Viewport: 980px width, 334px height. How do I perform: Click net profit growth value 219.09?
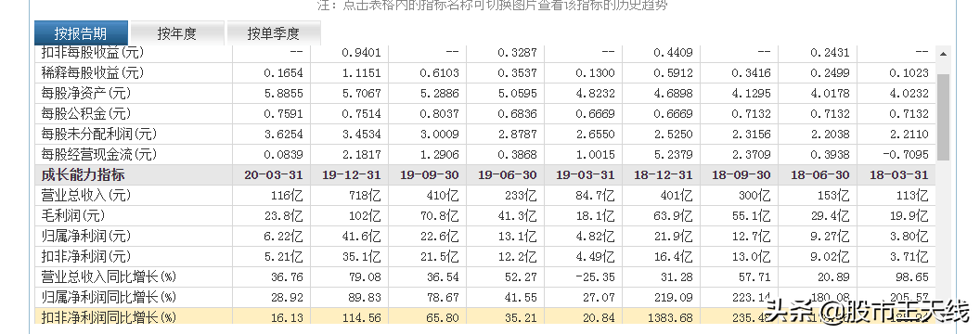click(674, 297)
